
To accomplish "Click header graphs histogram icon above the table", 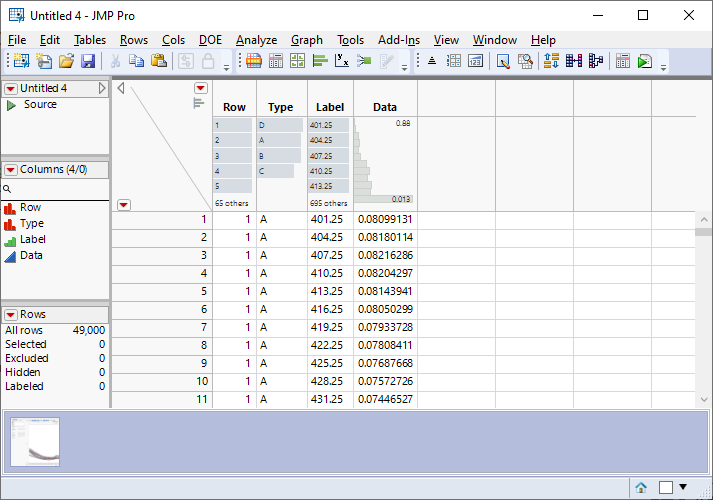I will [x=198, y=103].
